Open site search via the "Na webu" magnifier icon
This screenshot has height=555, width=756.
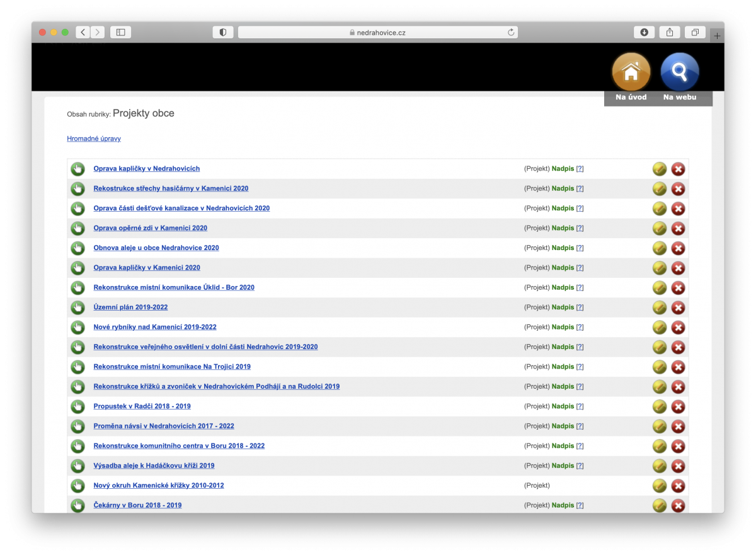pos(679,71)
